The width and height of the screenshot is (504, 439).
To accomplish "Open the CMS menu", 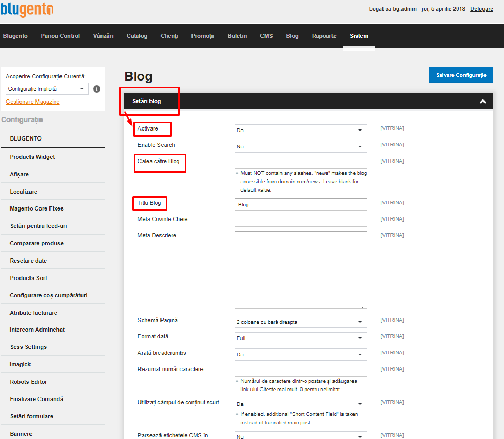I will coord(266,36).
